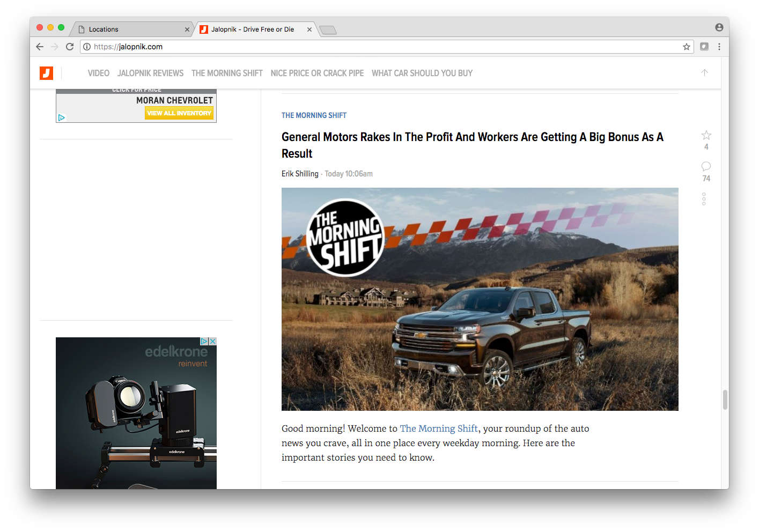Viewport: 759px width, 532px height.
Task: Click the Today 10:06am timestamp
Action: tap(349, 174)
